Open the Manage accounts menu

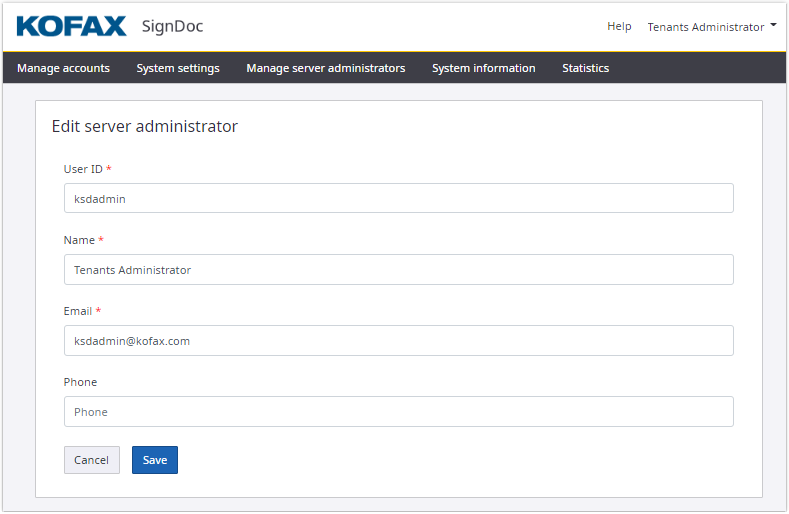coord(63,68)
